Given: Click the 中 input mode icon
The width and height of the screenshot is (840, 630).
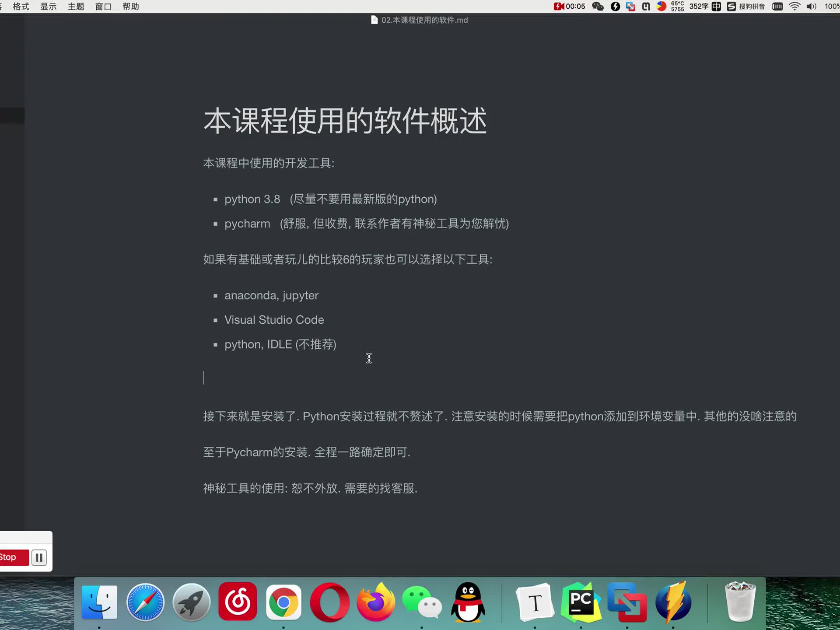Looking at the screenshot, I should point(716,7).
